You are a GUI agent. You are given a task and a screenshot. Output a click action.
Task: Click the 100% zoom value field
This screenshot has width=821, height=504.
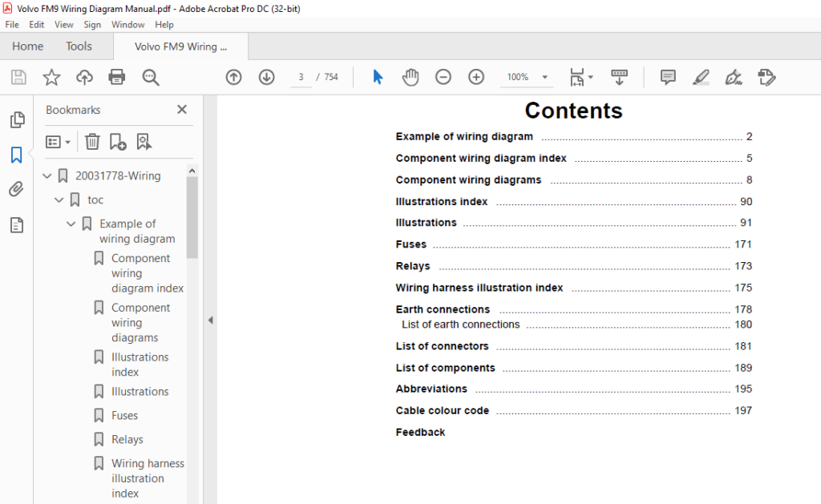click(x=518, y=77)
